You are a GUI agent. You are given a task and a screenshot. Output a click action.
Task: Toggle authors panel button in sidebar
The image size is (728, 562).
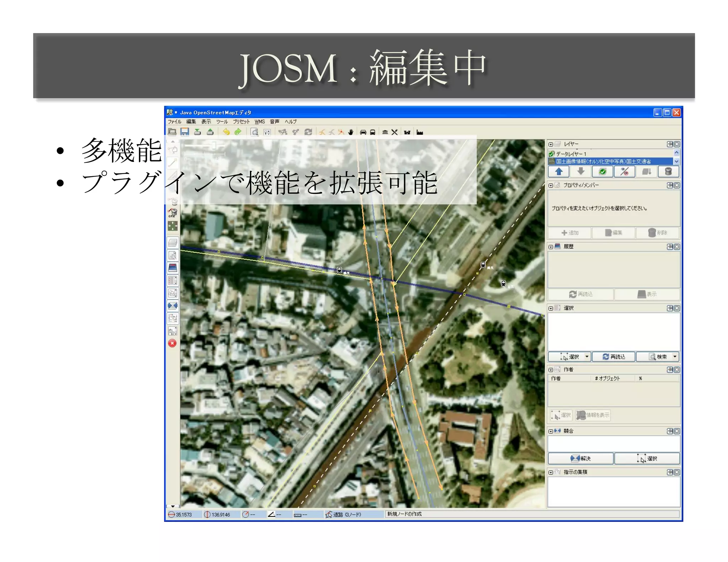tap(173, 293)
